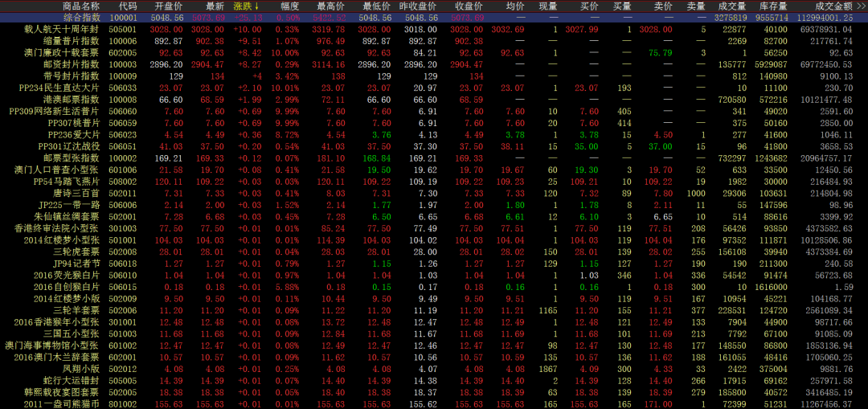Select the 2016香港猴年小型张 row
The height and width of the screenshot is (409, 868).
point(434,321)
